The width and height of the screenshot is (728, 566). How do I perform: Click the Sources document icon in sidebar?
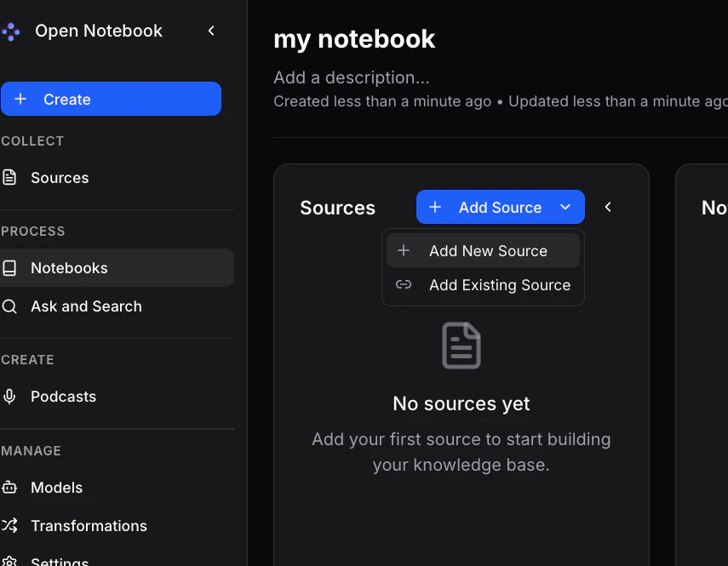[9, 178]
